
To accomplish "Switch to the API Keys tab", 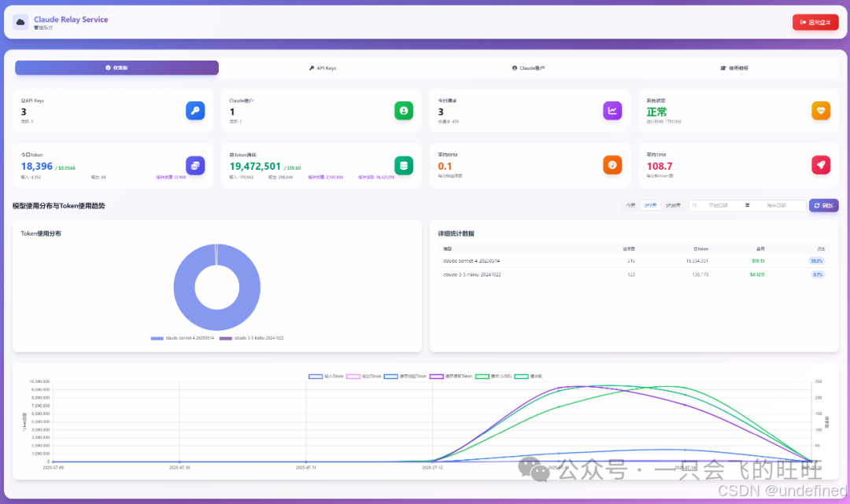I will click(323, 68).
